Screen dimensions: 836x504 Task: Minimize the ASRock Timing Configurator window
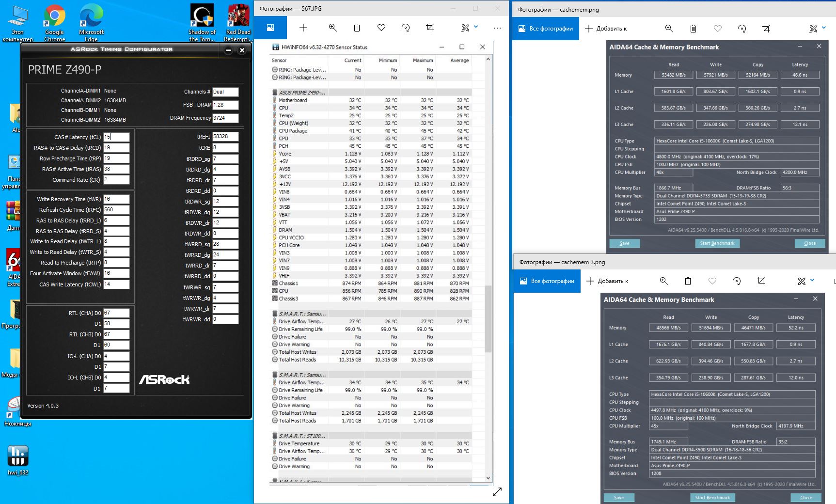(x=229, y=50)
